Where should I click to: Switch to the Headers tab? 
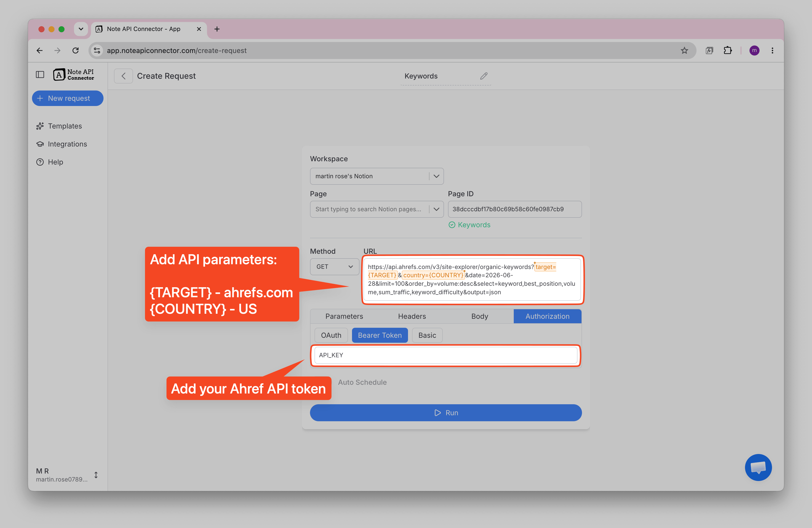[x=412, y=316]
